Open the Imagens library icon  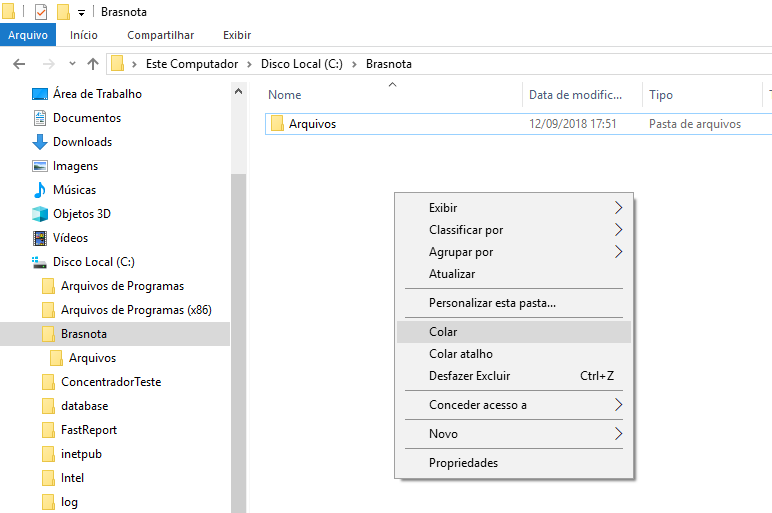(40, 166)
